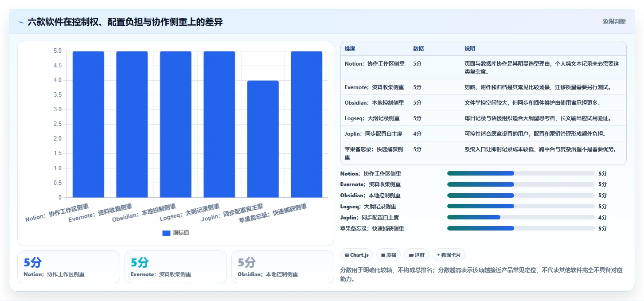Image resolution: width=644 pixels, height=301 pixels.
Task: Click the 5.0 y-axis tick label
Action: click(x=58, y=51)
